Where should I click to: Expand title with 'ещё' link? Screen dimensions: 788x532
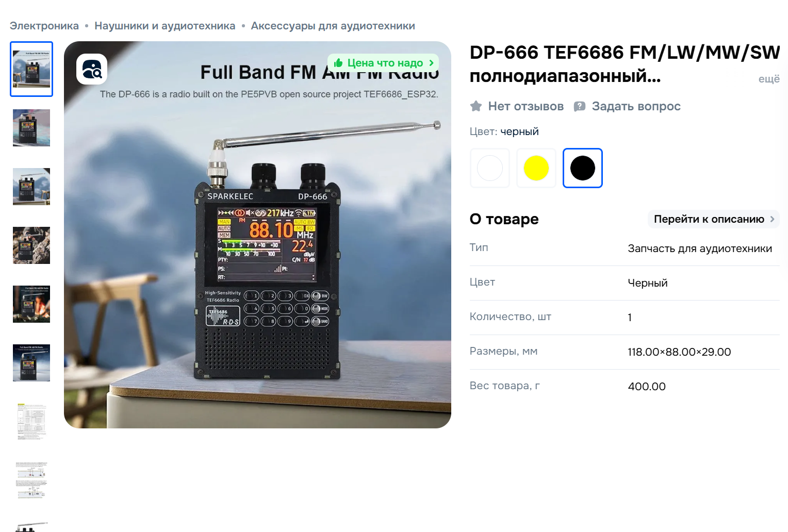[x=769, y=79]
